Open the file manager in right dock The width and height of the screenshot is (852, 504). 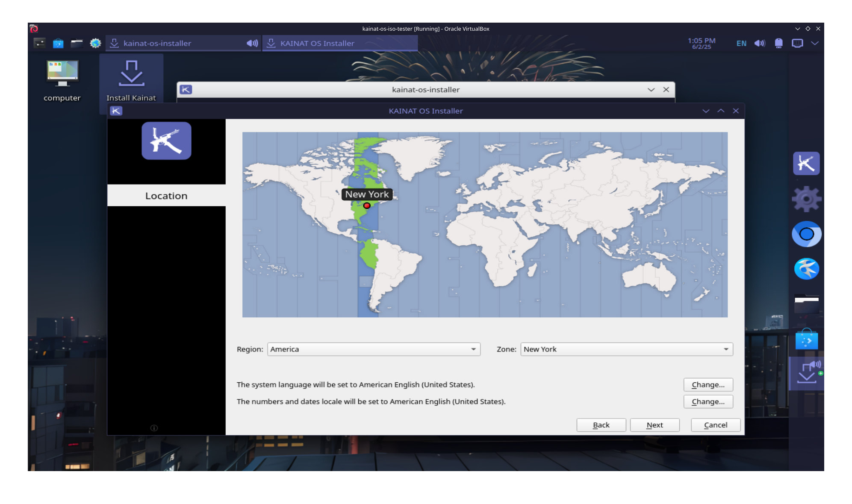[806, 304]
